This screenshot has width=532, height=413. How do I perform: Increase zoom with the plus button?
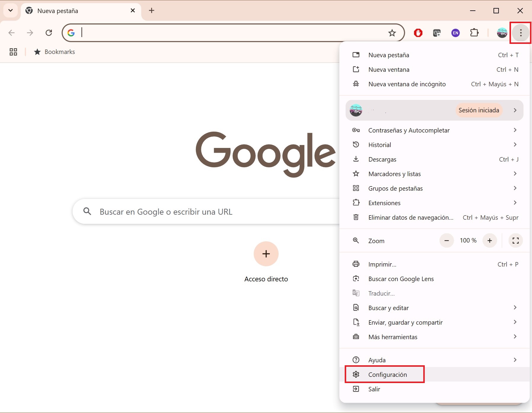tap(490, 240)
